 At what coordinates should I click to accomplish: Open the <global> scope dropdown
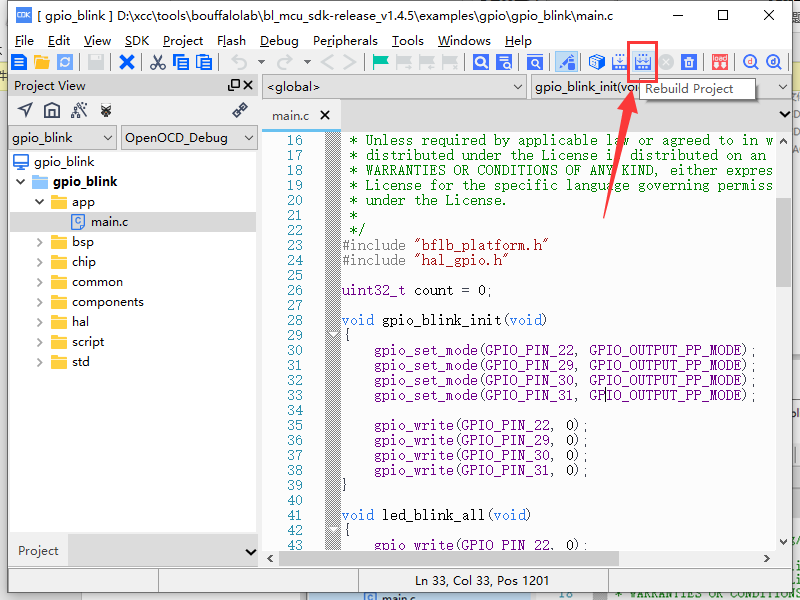(x=394, y=87)
